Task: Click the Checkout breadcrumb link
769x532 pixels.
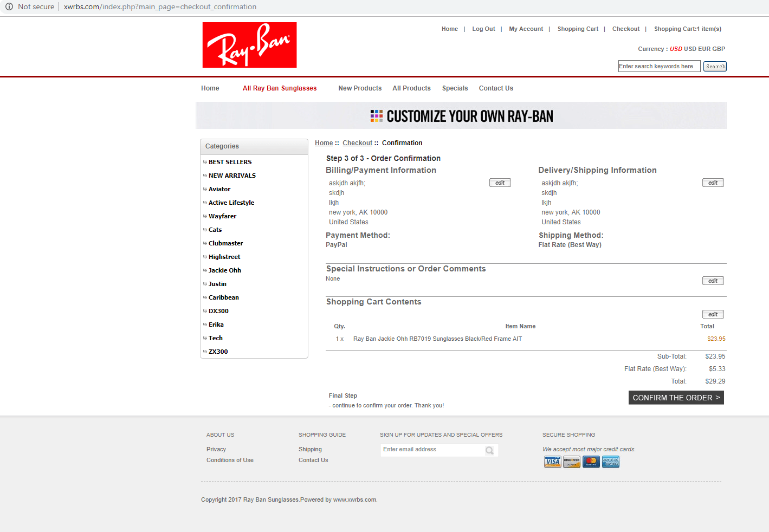Action: point(358,143)
